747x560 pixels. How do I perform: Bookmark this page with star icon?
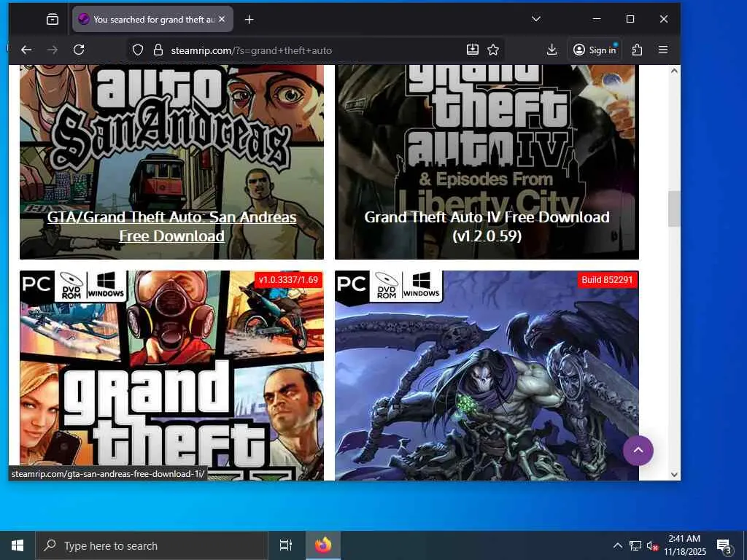(x=494, y=50)
